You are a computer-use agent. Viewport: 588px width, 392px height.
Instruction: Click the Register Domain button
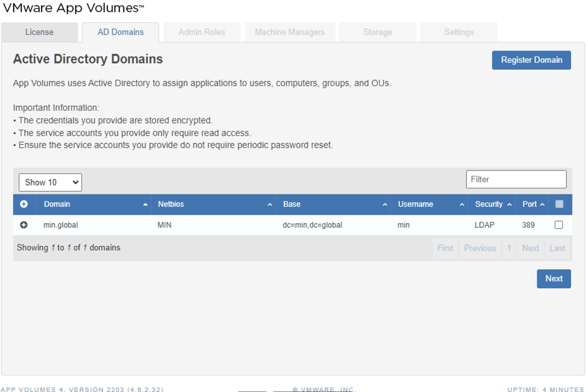[x=532, y=60]
